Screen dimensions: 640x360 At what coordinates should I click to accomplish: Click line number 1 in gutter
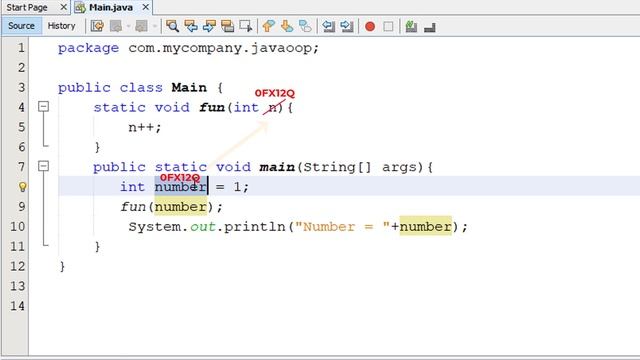(20, 48)
